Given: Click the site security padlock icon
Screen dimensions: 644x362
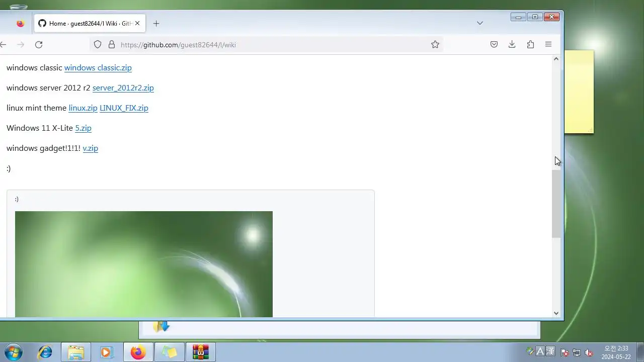Looking at the screenshot, I should [x=112, y=45].
